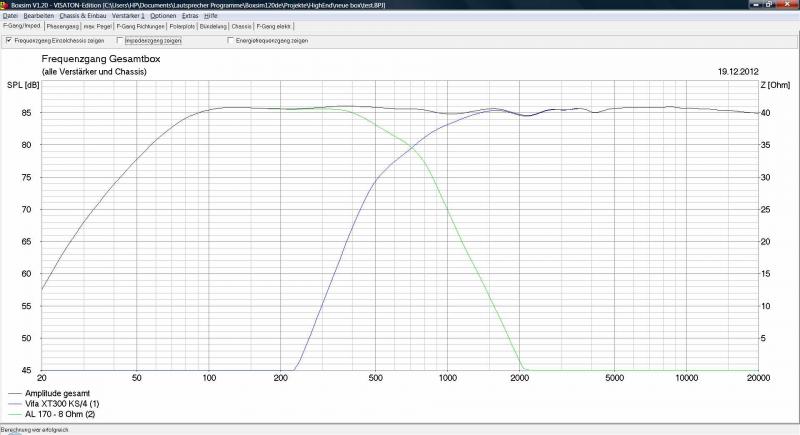Viewport: 800px width, 435px height.
Task: Open the Bearbeiten menu
Action: click(x=39, y=16)
